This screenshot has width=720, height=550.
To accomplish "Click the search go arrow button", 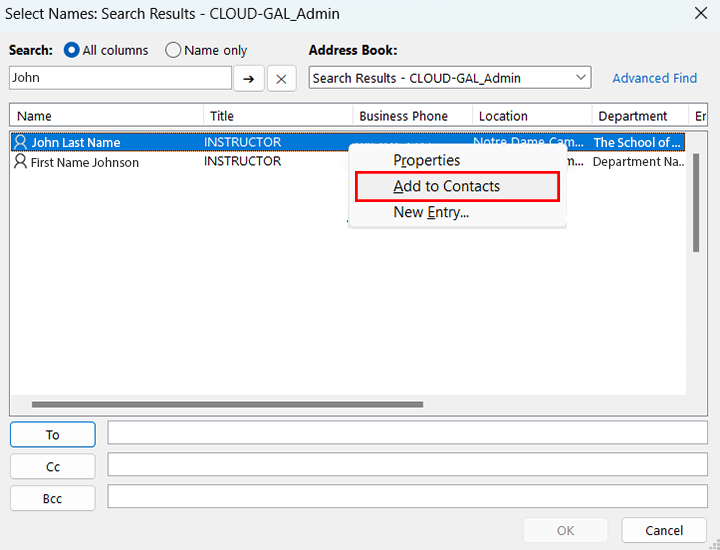I will click(248, 78).
